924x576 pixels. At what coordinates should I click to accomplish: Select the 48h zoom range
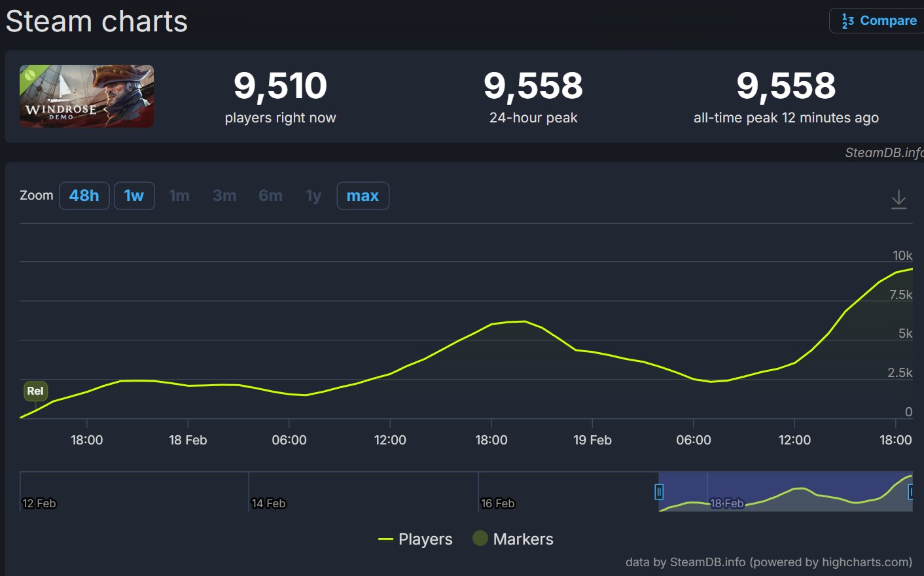[84, 196]
